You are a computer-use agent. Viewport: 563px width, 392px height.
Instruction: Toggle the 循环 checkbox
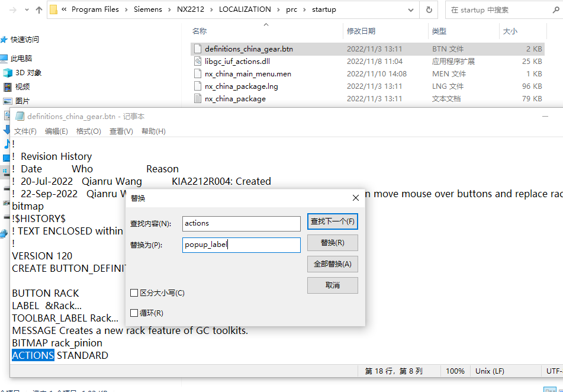coord(134,313)
